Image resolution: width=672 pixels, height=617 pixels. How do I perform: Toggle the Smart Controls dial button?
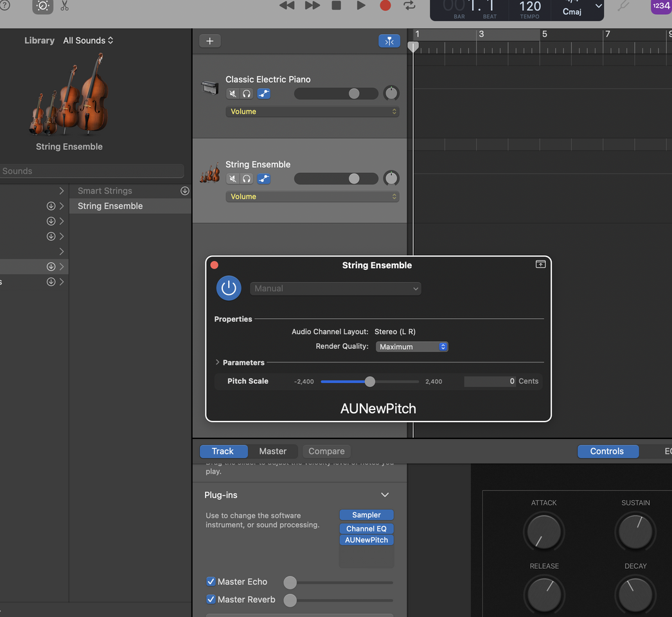43,6
